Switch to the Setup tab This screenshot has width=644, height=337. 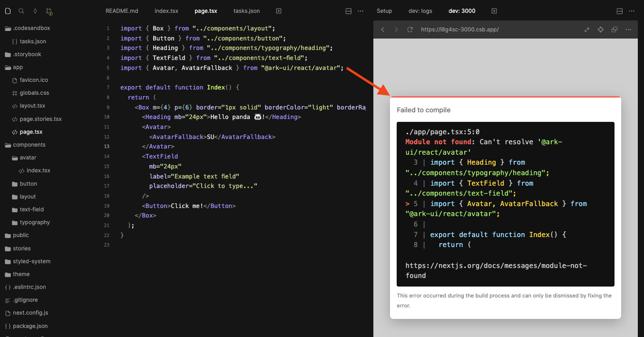pyautogui.click(x=384, y=10)
